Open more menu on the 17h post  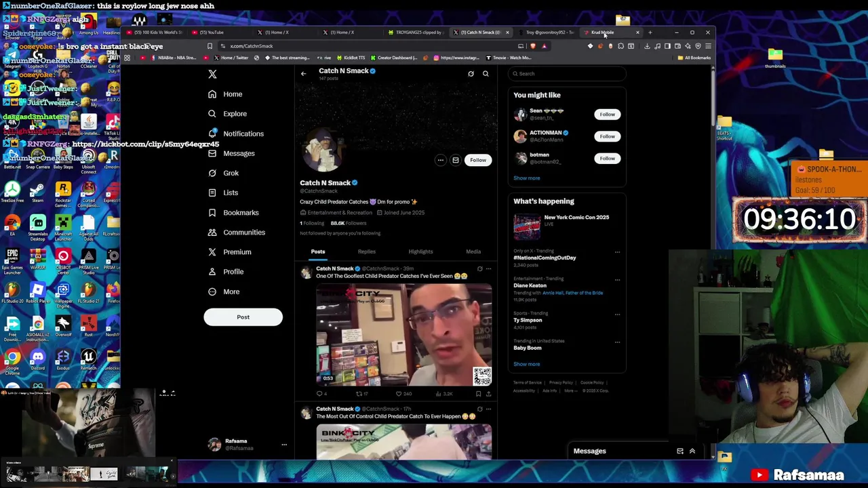488,409
